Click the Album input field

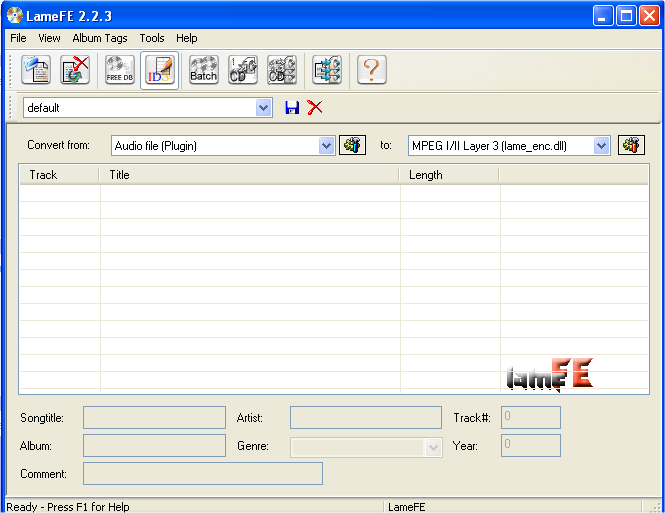click(x=154, y=446)
